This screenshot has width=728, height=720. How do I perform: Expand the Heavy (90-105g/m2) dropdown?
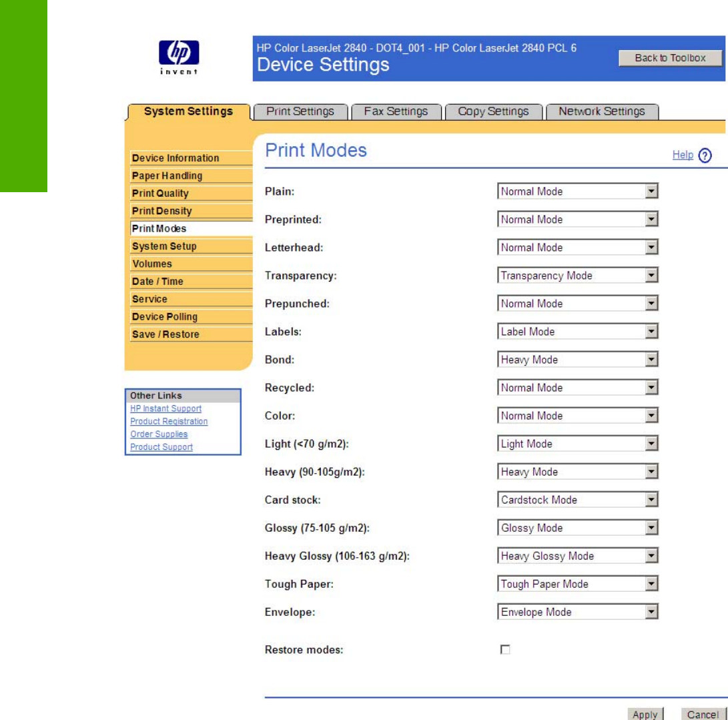coord(578,472)
